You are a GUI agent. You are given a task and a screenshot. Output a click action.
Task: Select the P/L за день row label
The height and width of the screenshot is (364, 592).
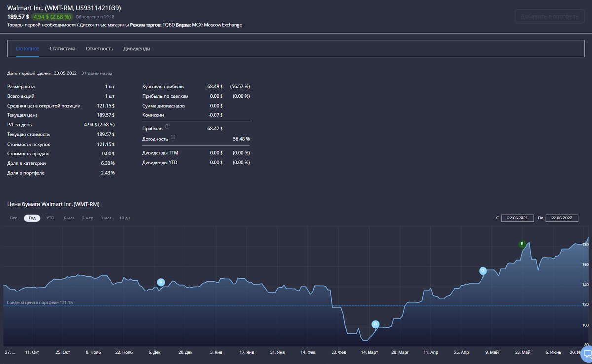(x=20, y=125)
